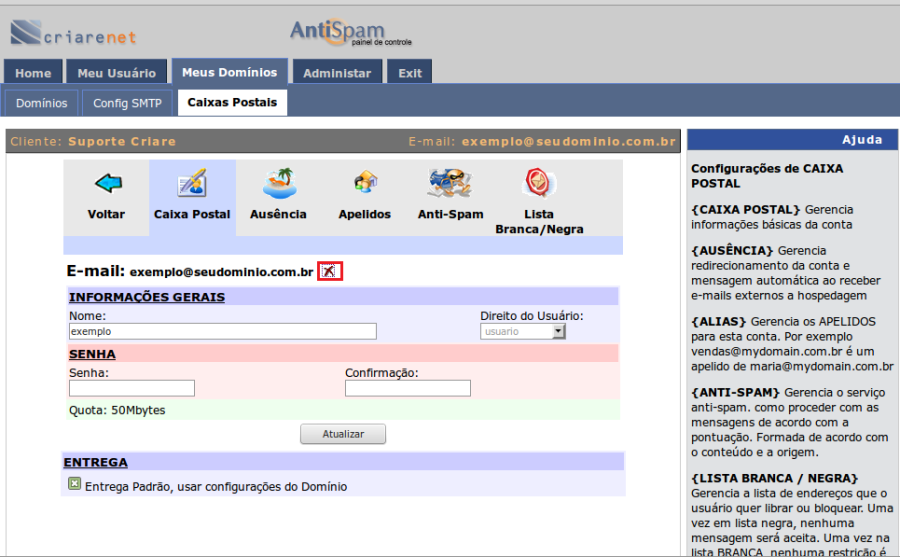Click the criarenet logo
Screen dimensions: 900x557
[73, 33]
